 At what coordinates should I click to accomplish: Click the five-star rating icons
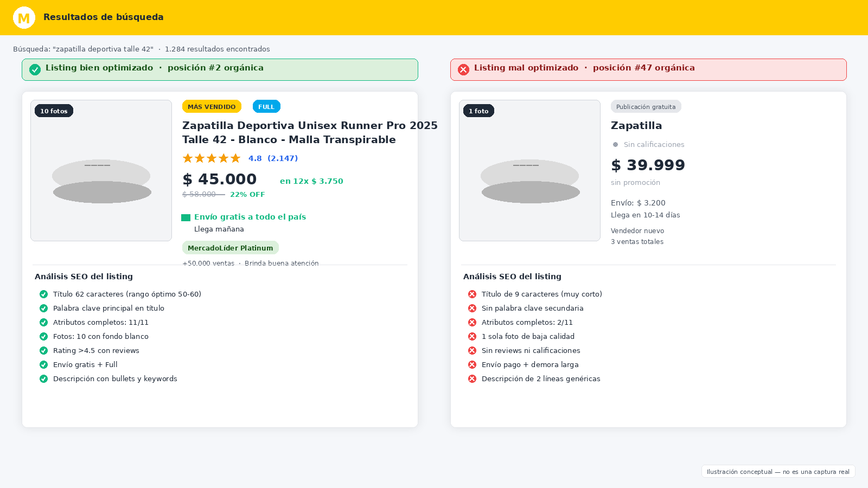(x=212, y=158)
